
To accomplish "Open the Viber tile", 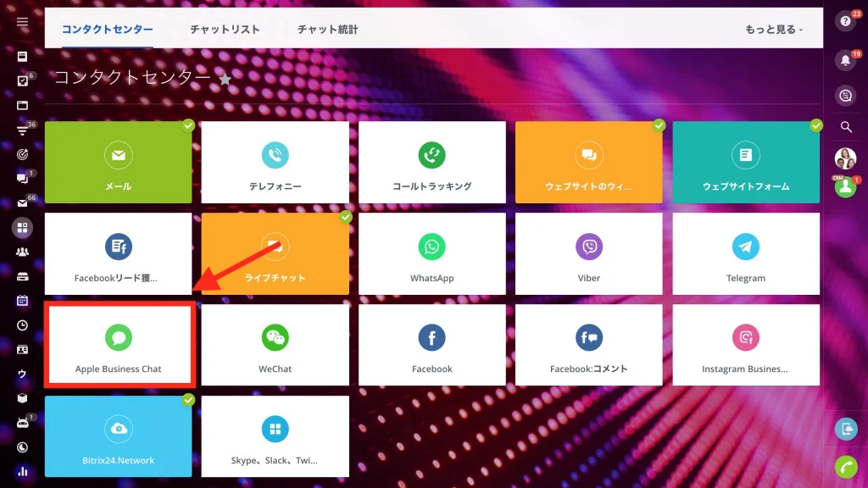I will 589,253.
